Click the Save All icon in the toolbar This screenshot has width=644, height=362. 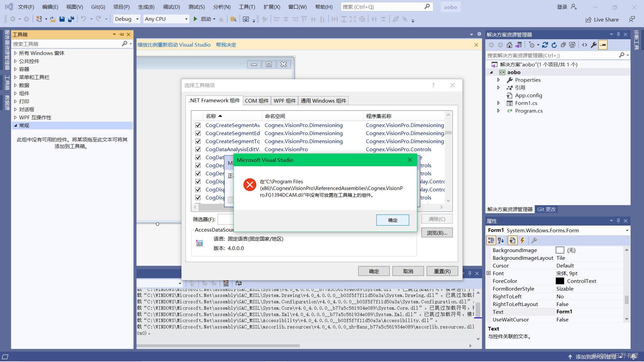pos(71,19)
